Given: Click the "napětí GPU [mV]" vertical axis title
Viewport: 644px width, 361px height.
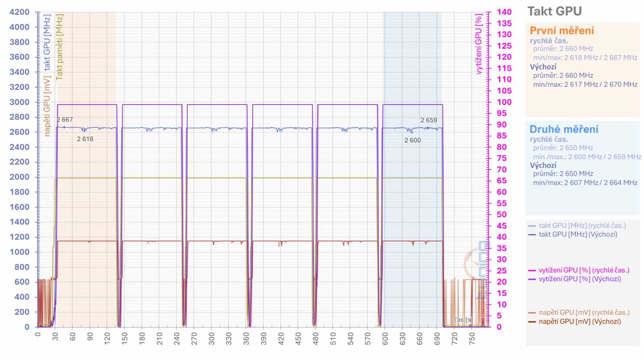Looking at the screenshot, I should pyautogui.click(x=47, y=106).
